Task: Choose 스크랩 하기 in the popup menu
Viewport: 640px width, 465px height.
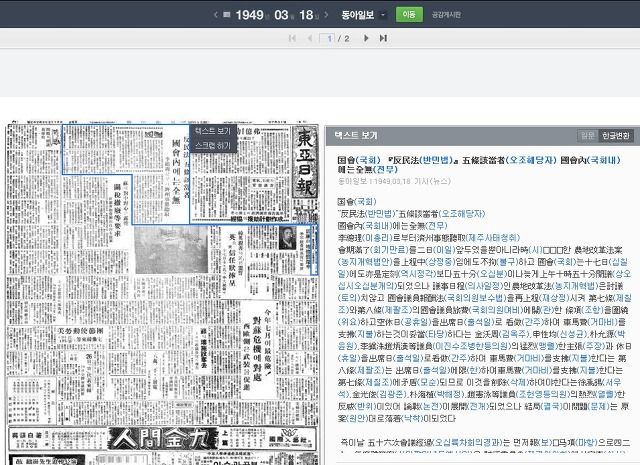Action: click(x=213, y=146)
